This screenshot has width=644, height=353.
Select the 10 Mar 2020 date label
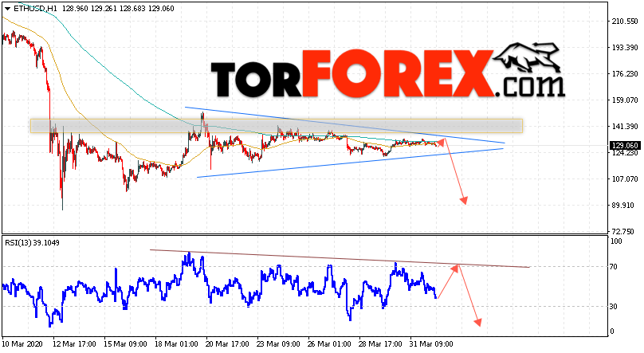(x=23, y=344)
